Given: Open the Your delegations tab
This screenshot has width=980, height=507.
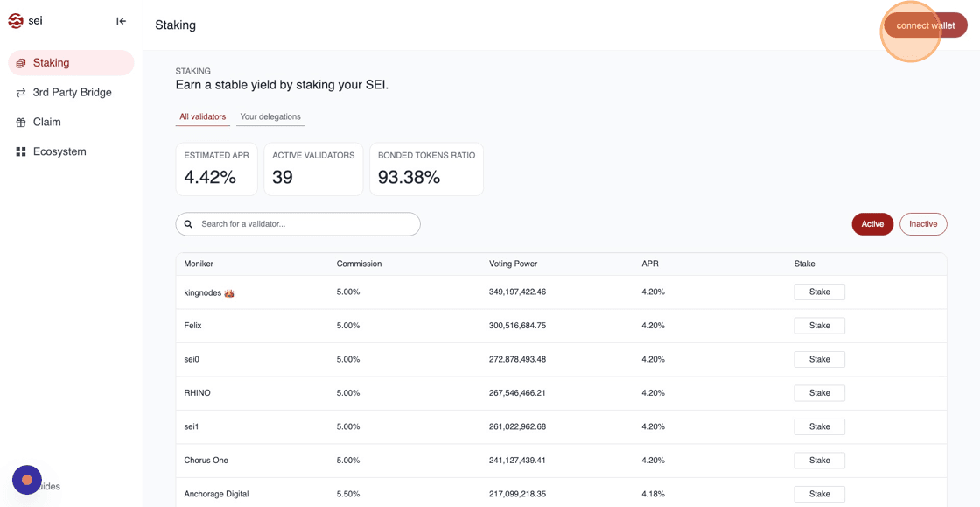Looking at the screenshot, I should tap(270, 116).
